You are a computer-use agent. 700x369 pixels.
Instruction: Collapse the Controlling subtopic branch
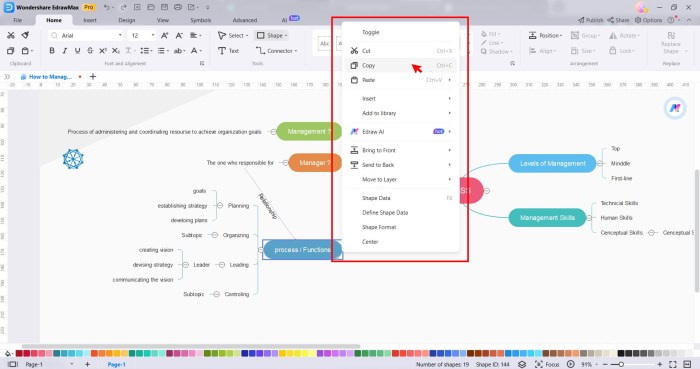217,294
